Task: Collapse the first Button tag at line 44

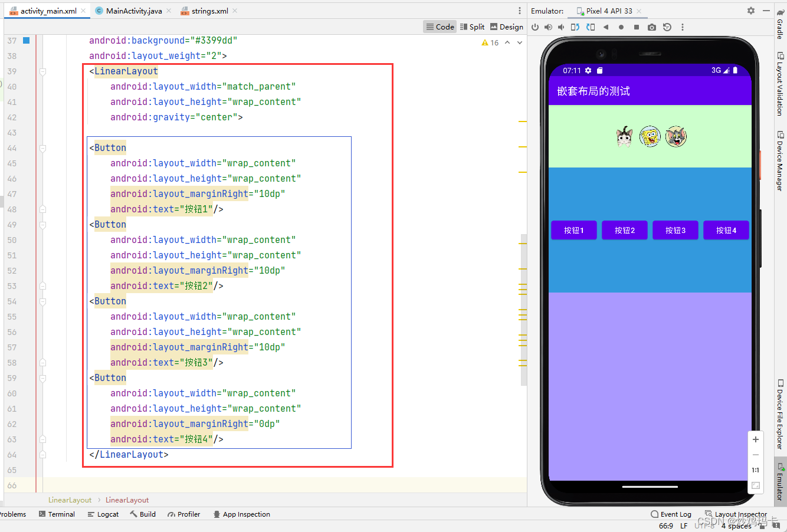Action: pos(42,148)
